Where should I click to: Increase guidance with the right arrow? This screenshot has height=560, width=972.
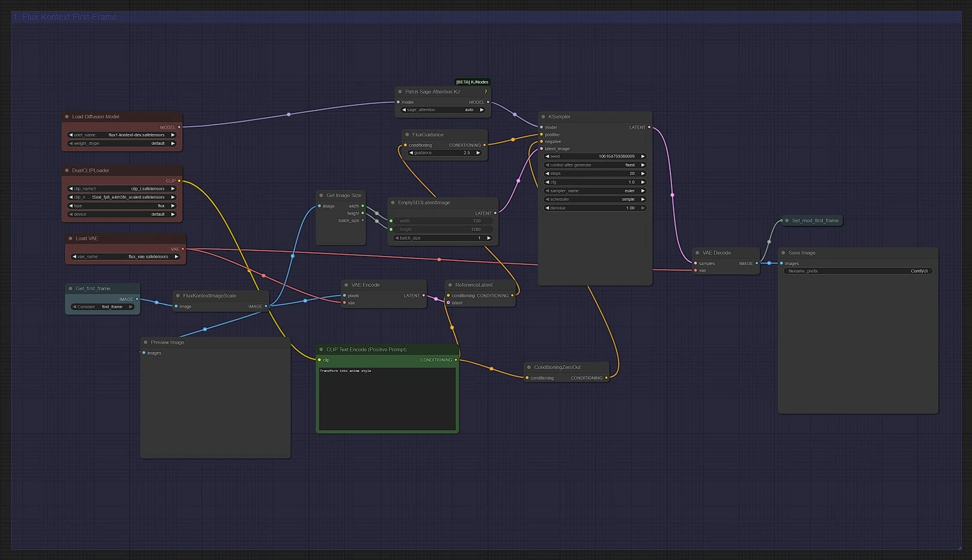(x=478, y=153)
